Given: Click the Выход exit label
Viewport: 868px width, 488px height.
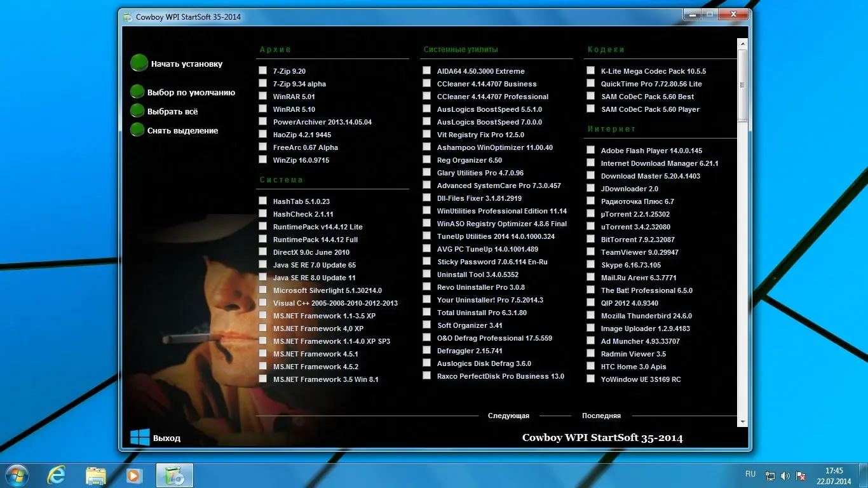Looking at the screenshot, I should (166, 438).
